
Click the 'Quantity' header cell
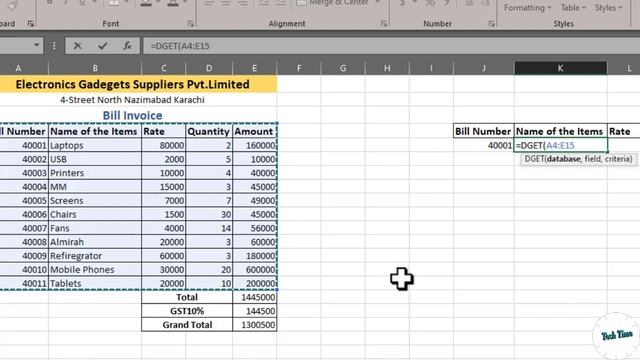[209, 131]
